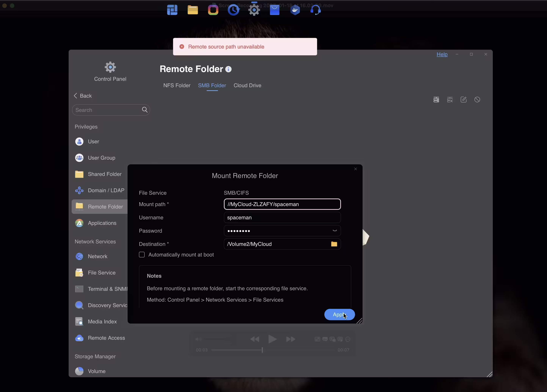
Task: Open the folder browser for Destination
Action: [x=334, y=244]
